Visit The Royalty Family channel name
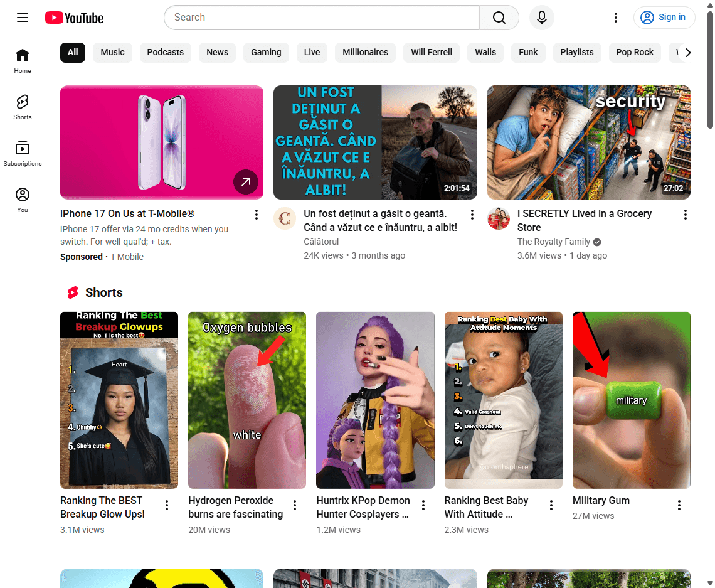715x588 pixels. [554, 242]
